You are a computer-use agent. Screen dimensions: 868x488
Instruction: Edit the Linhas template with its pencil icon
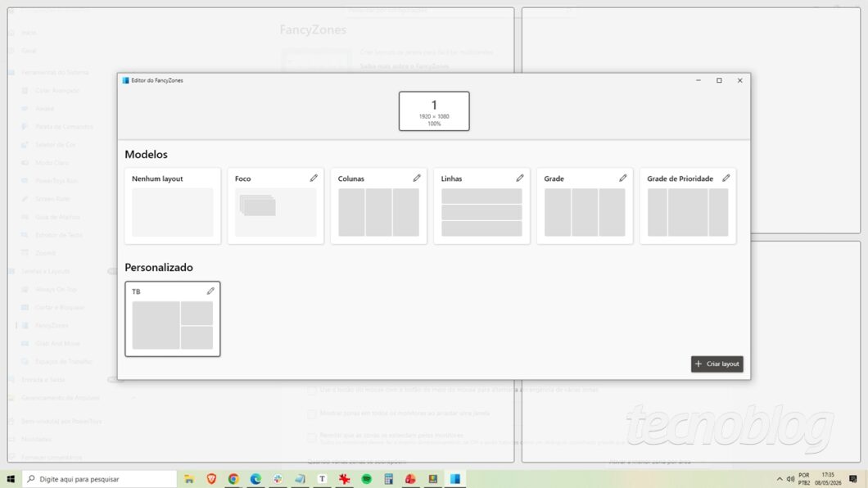coord(520,178)
